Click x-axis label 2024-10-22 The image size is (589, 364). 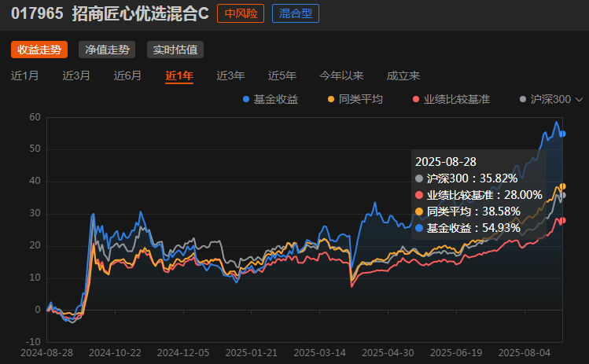(x=115, y=353)
